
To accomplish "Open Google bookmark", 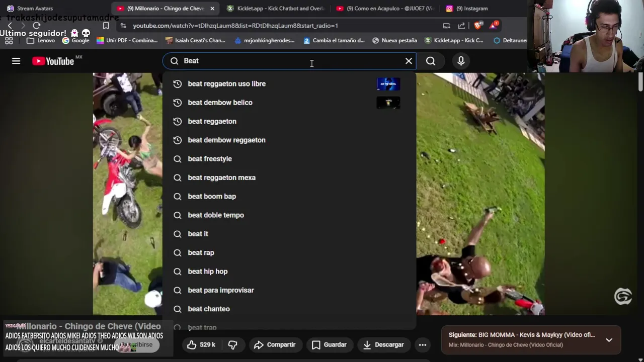I will click(75, 40).
